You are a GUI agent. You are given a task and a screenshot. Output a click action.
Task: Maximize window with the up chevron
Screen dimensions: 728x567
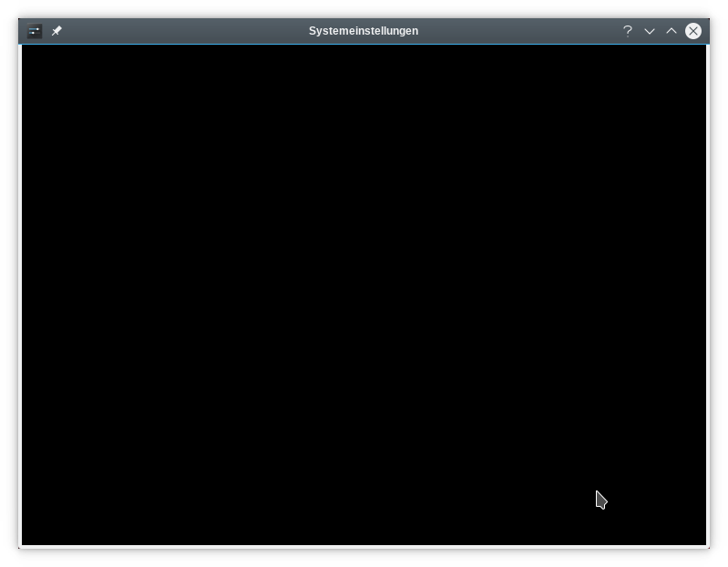672,31
